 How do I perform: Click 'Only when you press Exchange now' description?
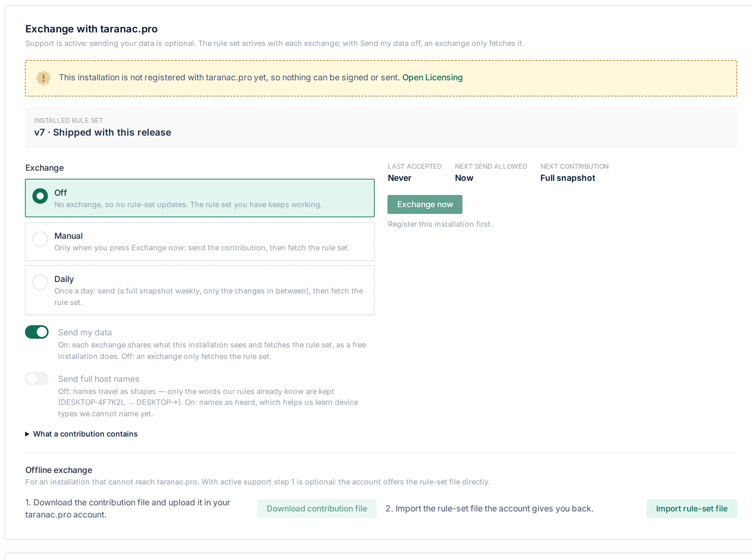[202, 248]
